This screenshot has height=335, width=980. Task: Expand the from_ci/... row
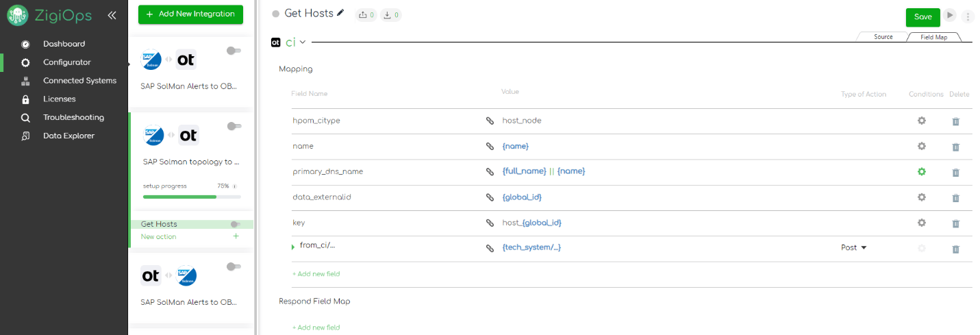(294, 247)
